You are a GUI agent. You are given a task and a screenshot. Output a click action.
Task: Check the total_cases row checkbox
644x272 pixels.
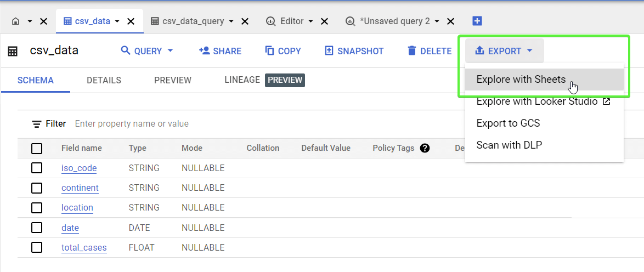pos(37,247)
